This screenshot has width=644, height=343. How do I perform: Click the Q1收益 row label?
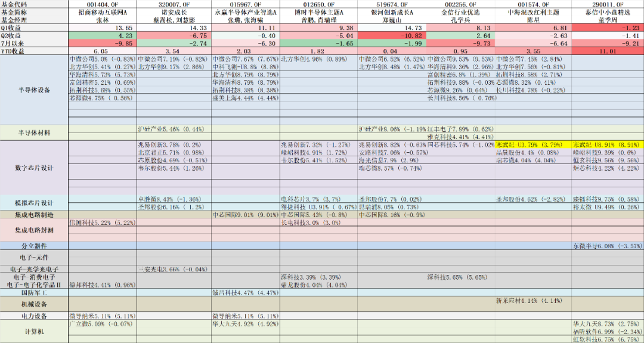[11, 27]
